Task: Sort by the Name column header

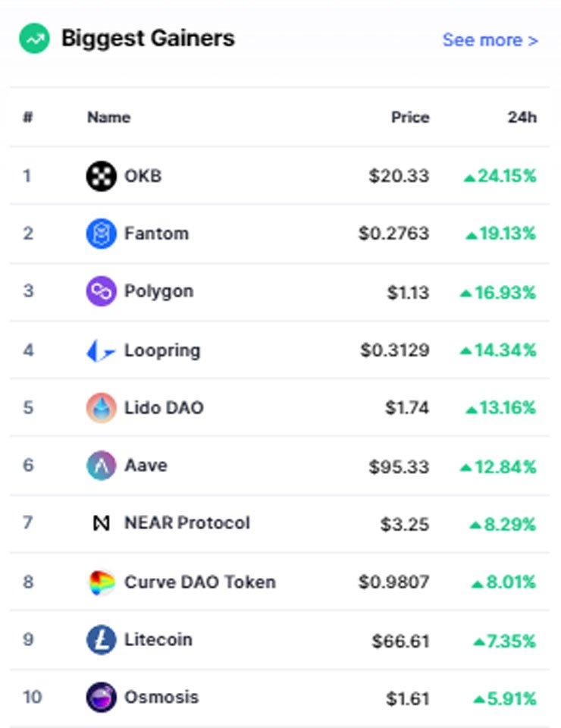Action: (x=109, y=118)
